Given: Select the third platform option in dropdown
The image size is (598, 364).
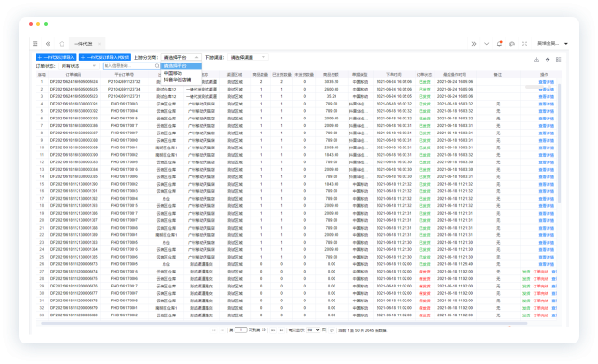Looking at the screenshot, I should click(x=180, y=80).
